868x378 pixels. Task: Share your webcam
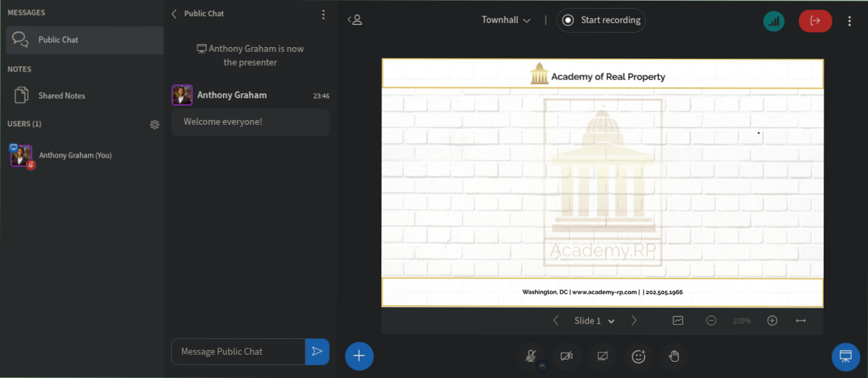566,355
